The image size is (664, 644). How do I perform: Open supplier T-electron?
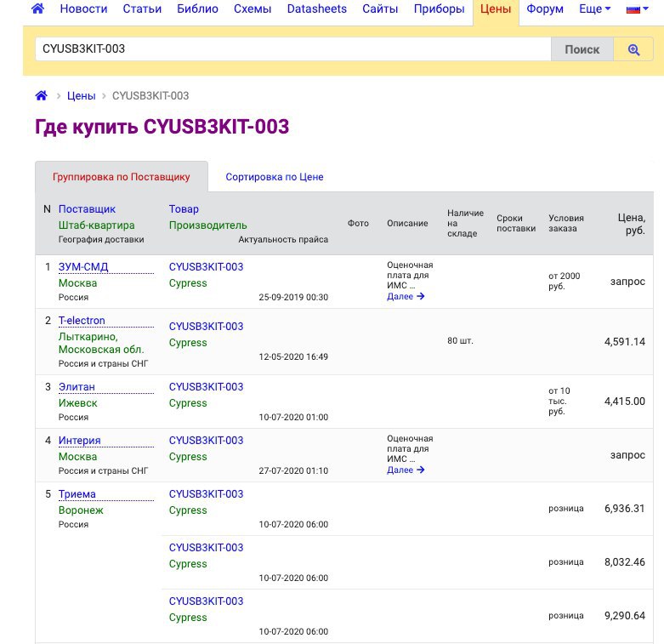pyautogui.click(x=82, y=321)
